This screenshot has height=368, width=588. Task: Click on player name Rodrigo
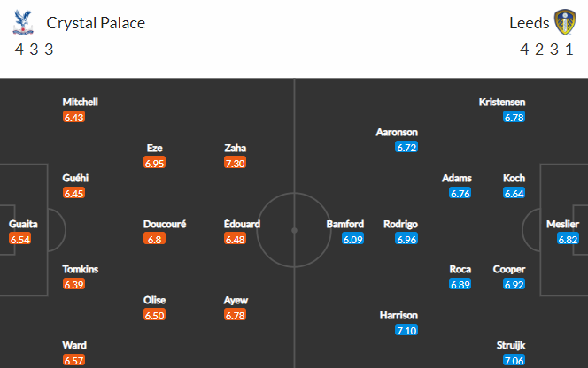(x=400, y=224)
